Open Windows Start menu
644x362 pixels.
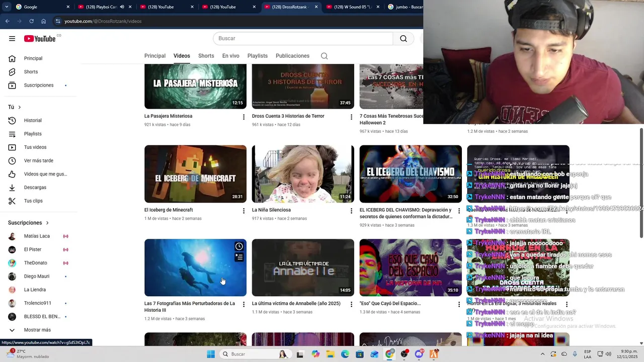(x=211, y=354)
